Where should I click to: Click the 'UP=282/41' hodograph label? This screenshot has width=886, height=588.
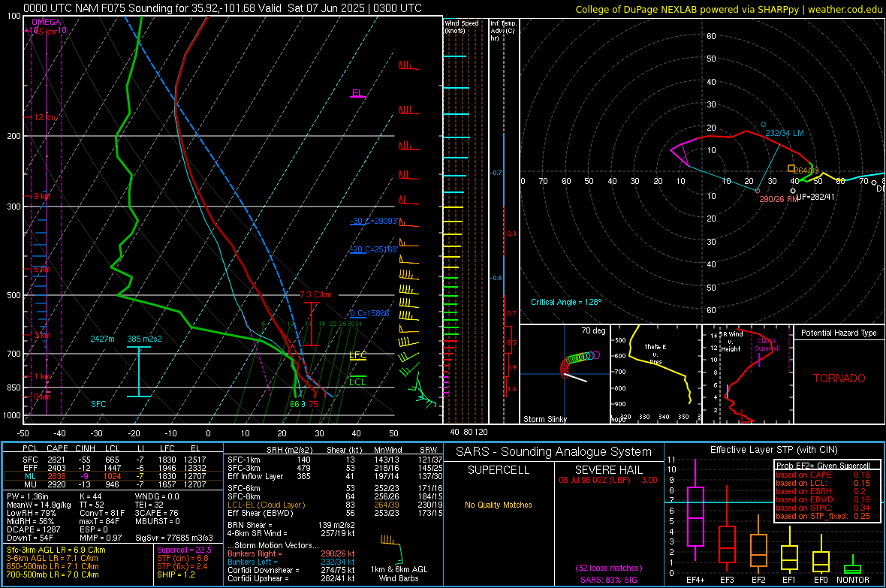coord(815,197)
